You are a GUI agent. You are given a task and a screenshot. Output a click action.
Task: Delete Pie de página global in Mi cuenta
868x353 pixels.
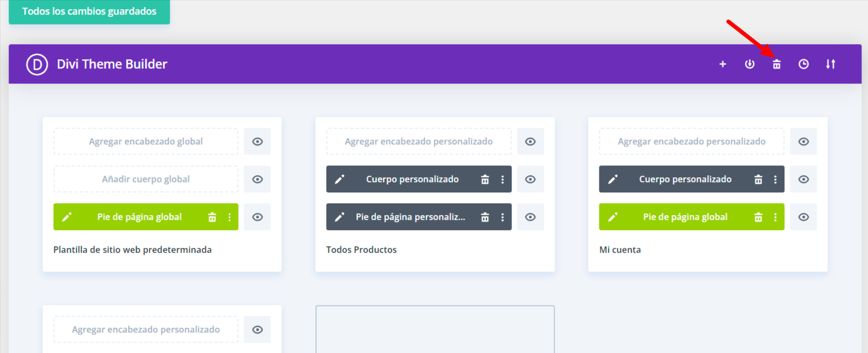(x=758, y=217)
